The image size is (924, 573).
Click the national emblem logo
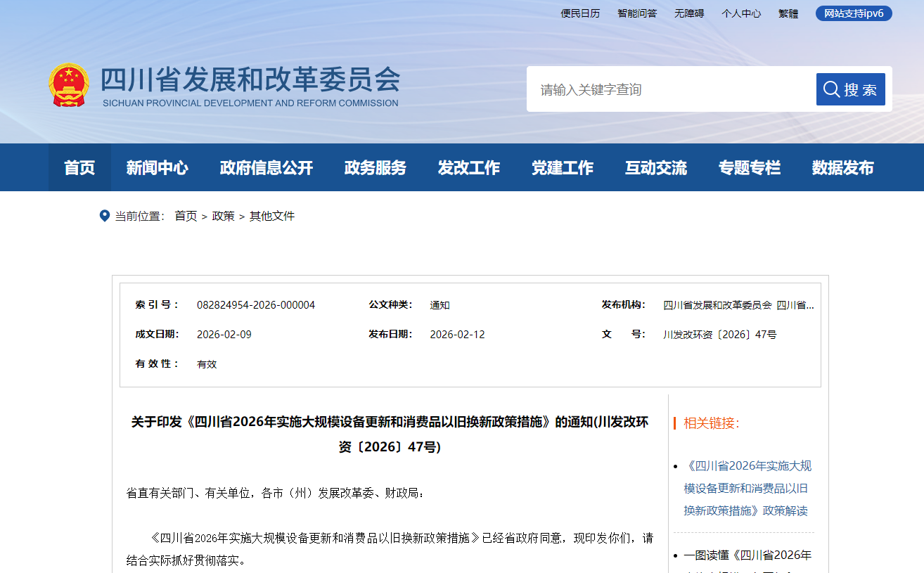[69, 85]
